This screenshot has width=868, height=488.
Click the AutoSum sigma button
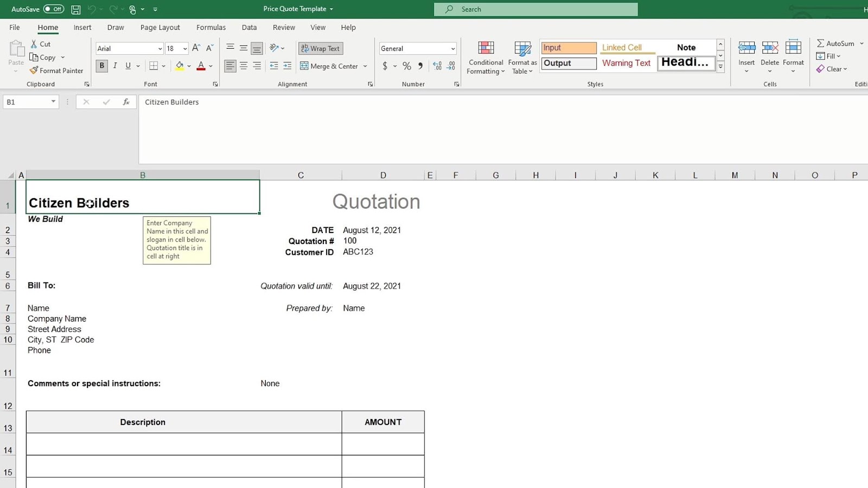click(835, 43)
